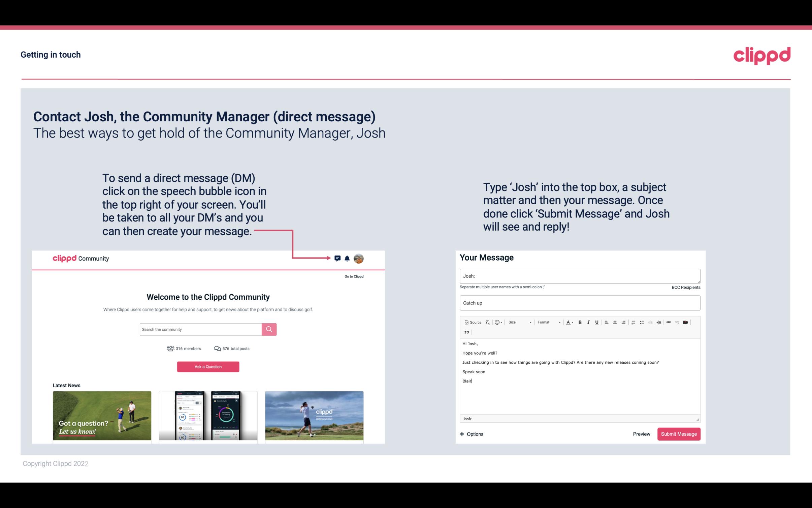Click the Go to Clippd link
This screenshot has height=508, width=812.
[x=353, y=276]
